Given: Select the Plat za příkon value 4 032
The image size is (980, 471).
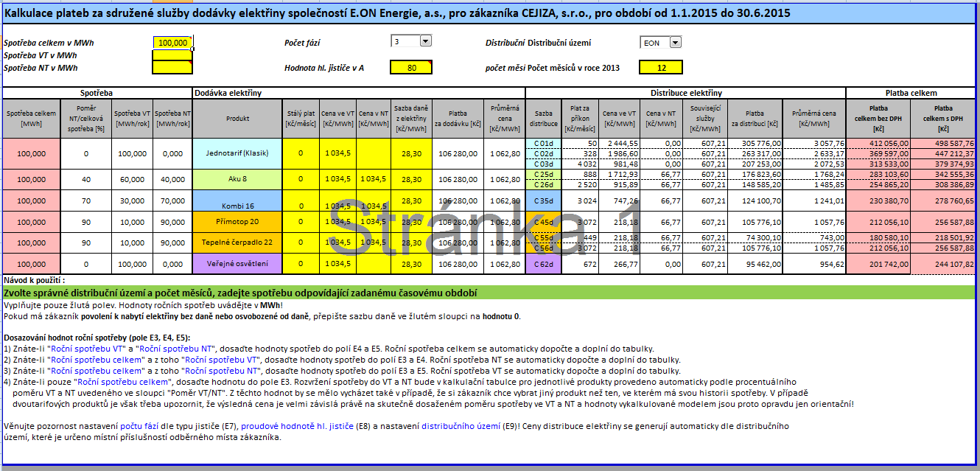Looking at the screenshot, I should pos(580,164).
